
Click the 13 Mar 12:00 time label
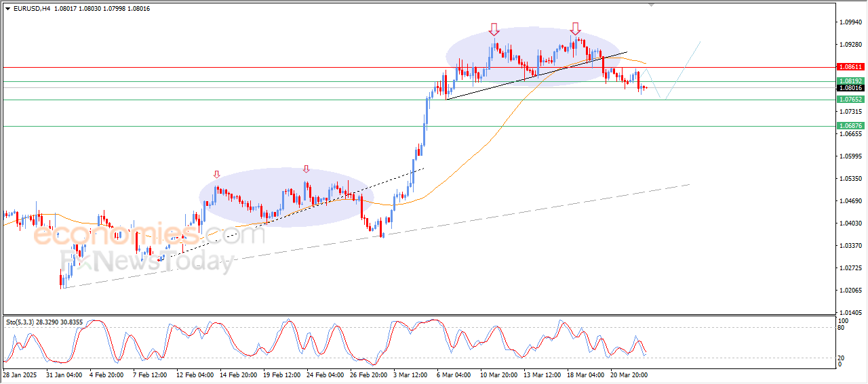pyautogui.click(x=542, y=374)
